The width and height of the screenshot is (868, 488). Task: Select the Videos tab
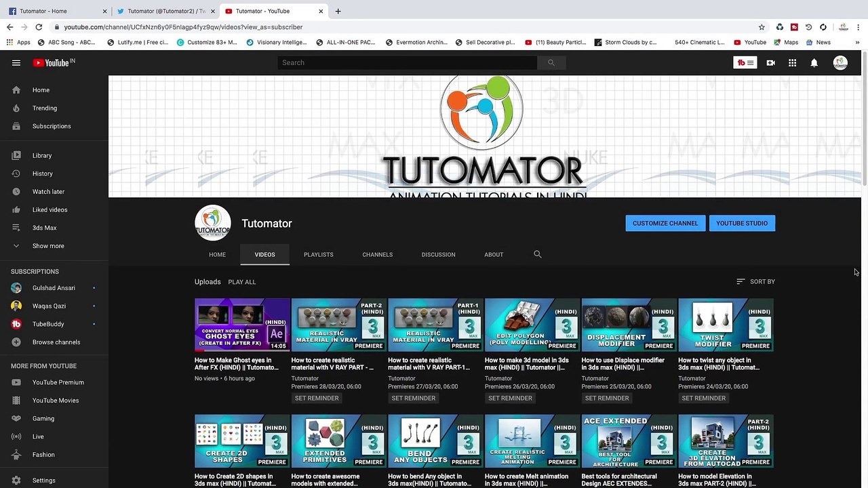[x=264, y=255]
